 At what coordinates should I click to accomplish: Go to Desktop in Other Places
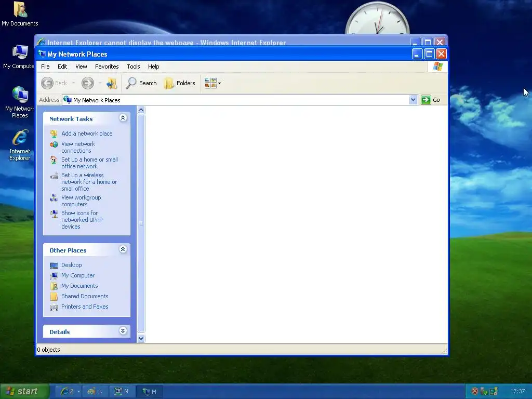tap(71, 265)
